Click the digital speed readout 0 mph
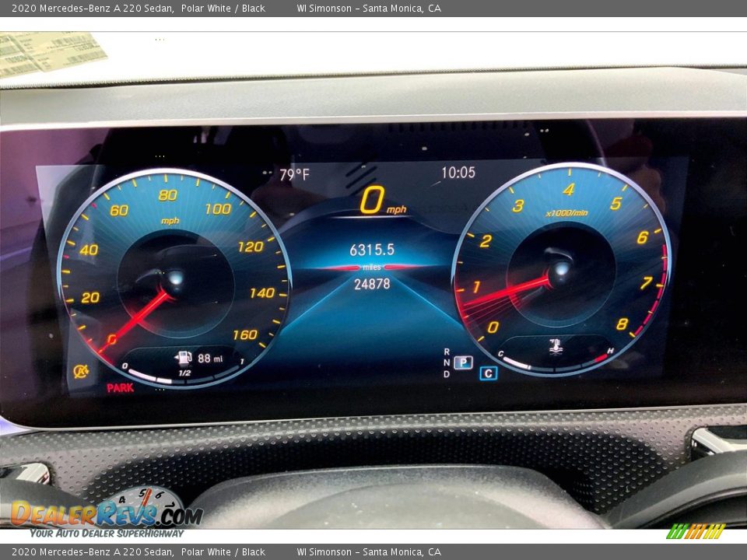747x560 pixels. coord(383,201)
